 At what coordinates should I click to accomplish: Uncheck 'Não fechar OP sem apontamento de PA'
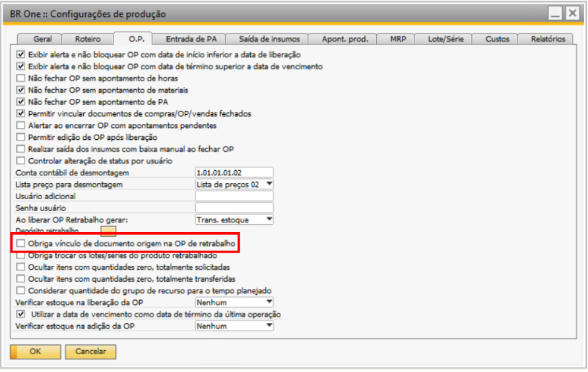click(x=20, y=102)
